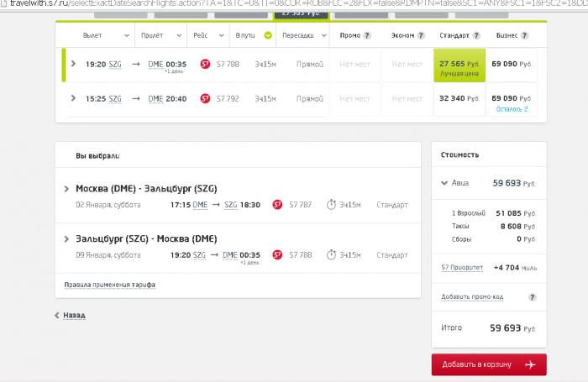This screenshot has height=382, width=588.
Task: Open the Пересадки filter dropdown
Action: [304, 35]
